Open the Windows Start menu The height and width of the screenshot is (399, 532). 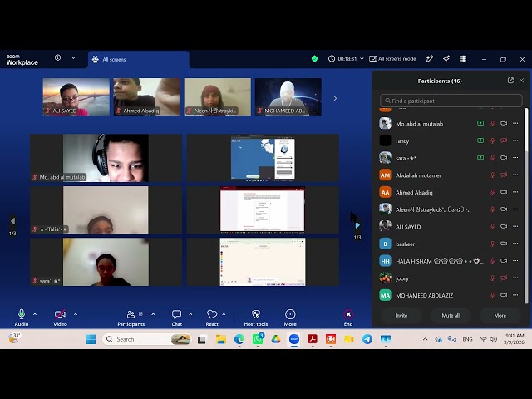pos(91,339)
